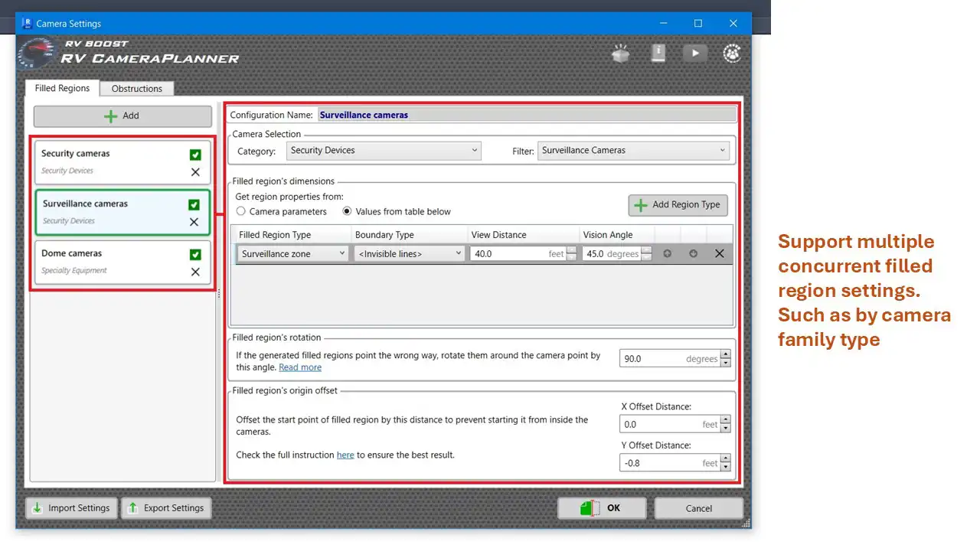Image resolution: width=980 pixels, height=551 pixels.
Task: Select the Camera parameters radio button
Action: 241,211
